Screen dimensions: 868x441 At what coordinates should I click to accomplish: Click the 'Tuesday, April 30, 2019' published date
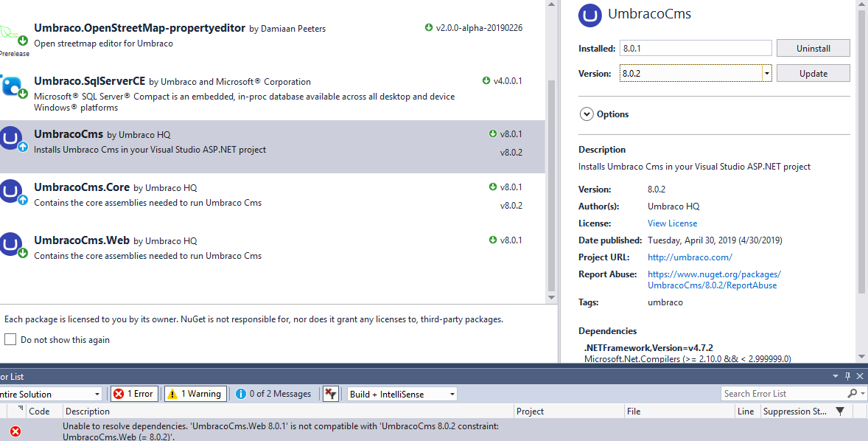pyautogui.click(x=715, y=240)
